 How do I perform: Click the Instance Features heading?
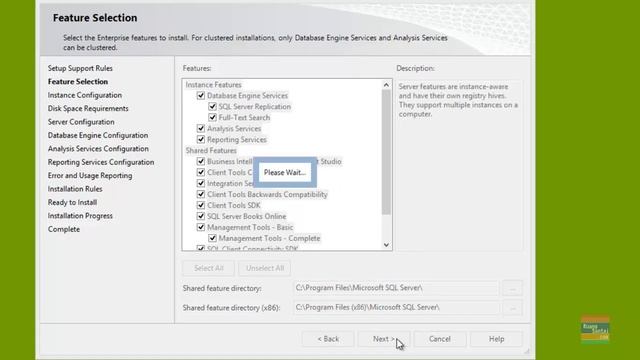click(213, 85)
